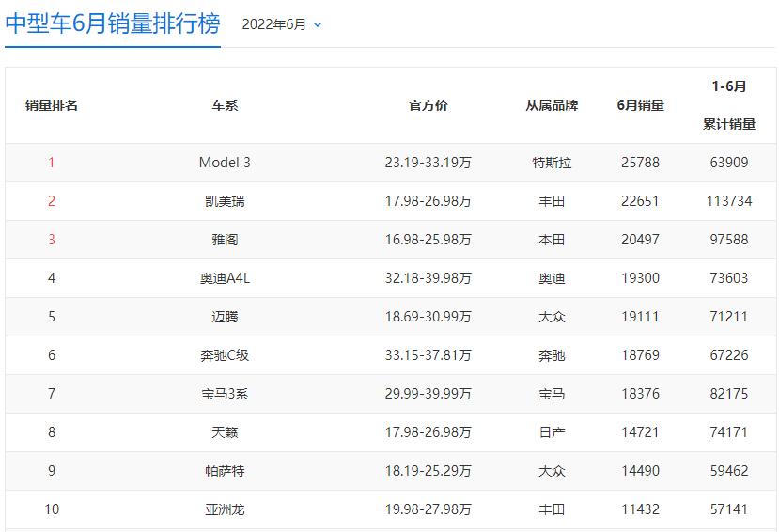Image resolution: width=779 pixels, height=532 pixels.
Task: Open the 雅阁 car series link
Action: 225,240
